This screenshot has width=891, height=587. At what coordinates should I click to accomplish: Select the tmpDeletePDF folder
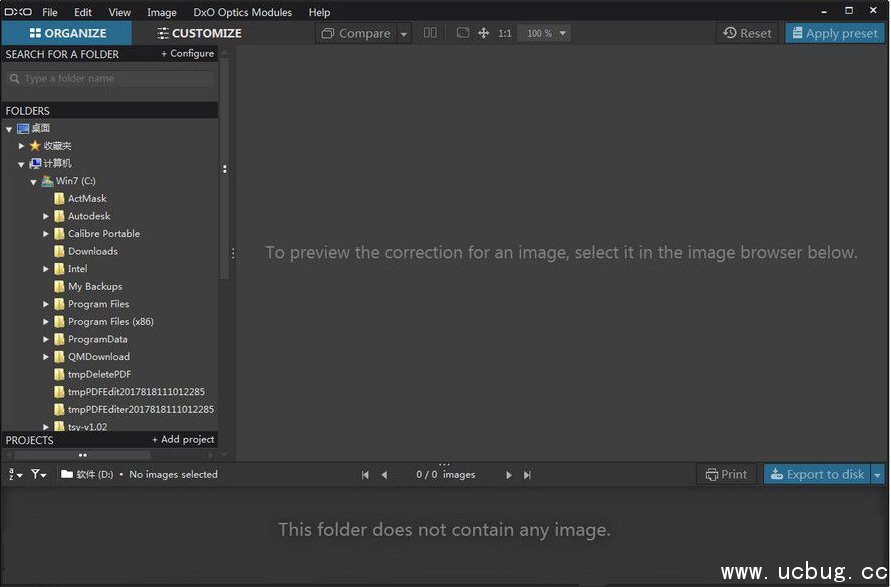[99, 374]
